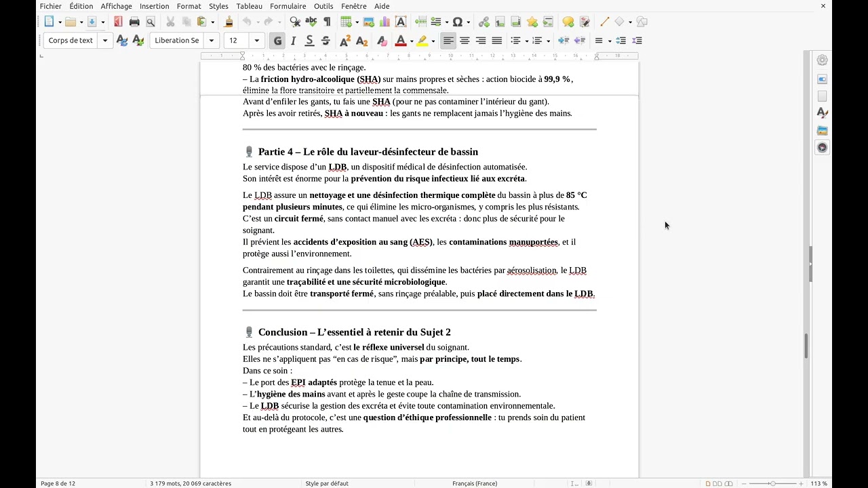
Task: Click the vertical scrollbar thumb
Action: [x=806, y=346]
